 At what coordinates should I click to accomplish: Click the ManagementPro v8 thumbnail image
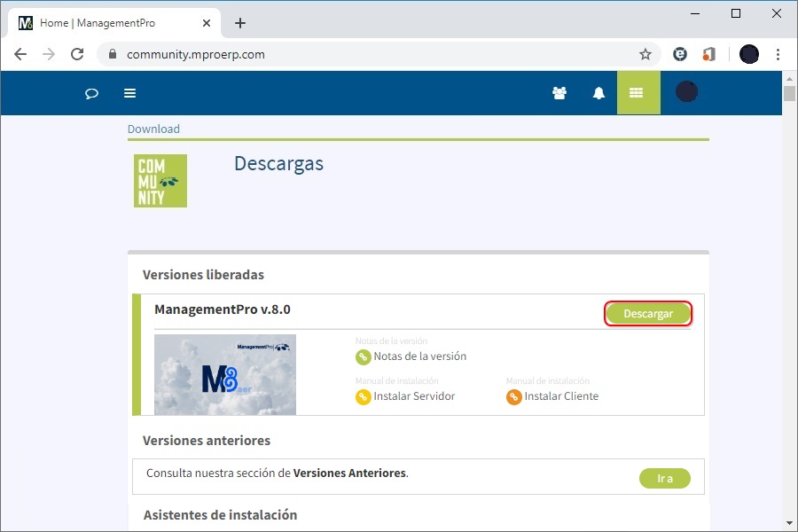[x=224, y=374]
